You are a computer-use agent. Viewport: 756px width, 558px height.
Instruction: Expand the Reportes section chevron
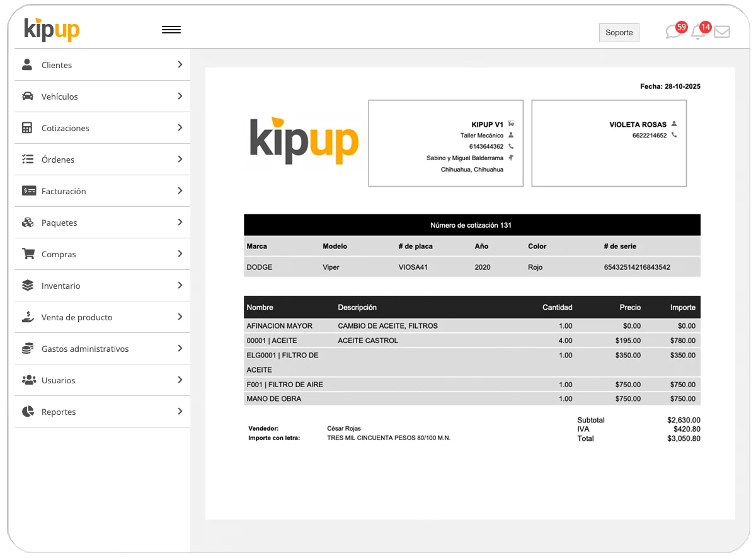click(x=180, y=411)
